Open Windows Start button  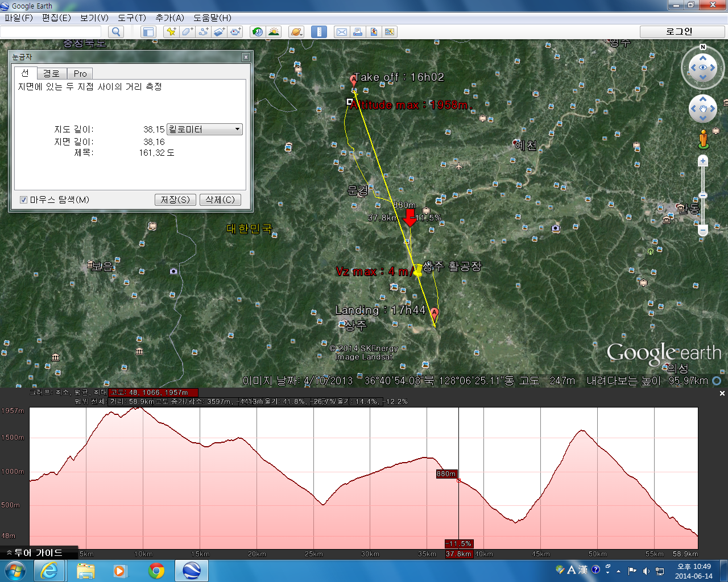tap(15, 571)
